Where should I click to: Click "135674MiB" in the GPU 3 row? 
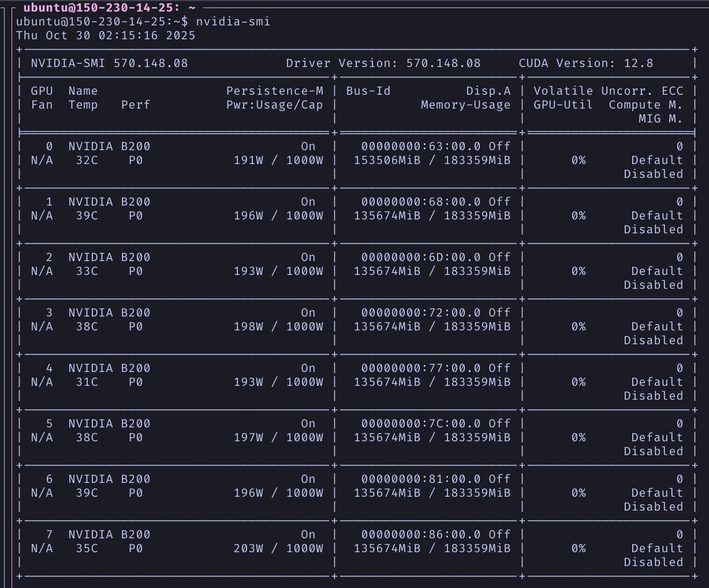pos(387,326)
